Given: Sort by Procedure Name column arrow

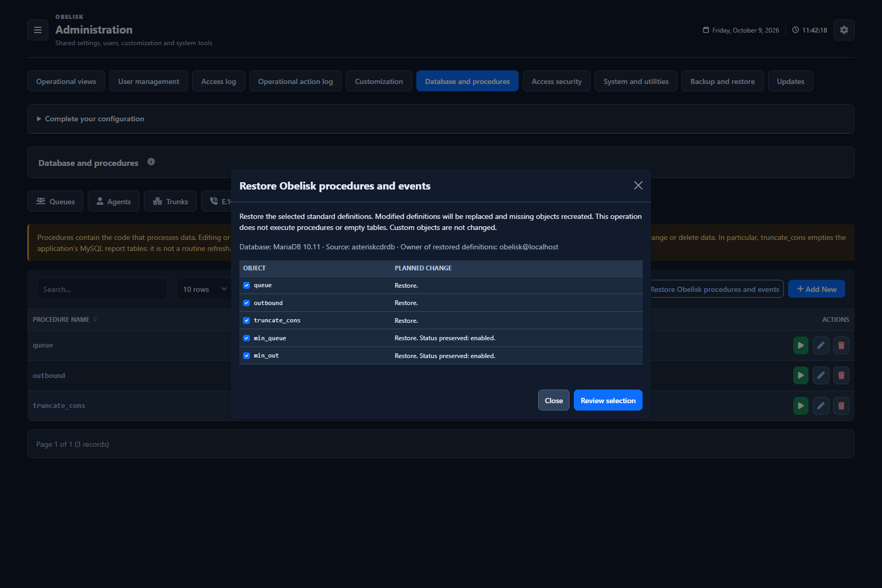Looking at the screenshot, I should tap(95, 320).
